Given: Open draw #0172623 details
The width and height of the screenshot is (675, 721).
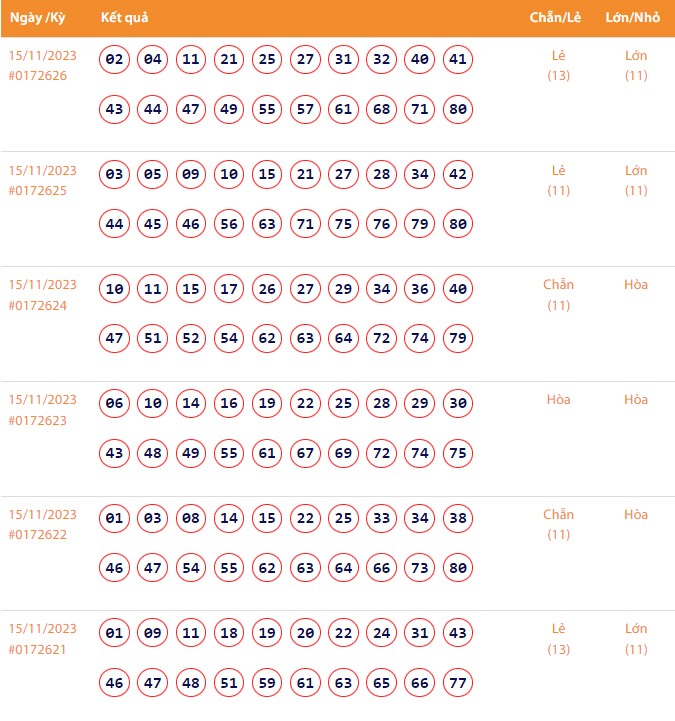Looking at the screenshot, I should point(38,421).
